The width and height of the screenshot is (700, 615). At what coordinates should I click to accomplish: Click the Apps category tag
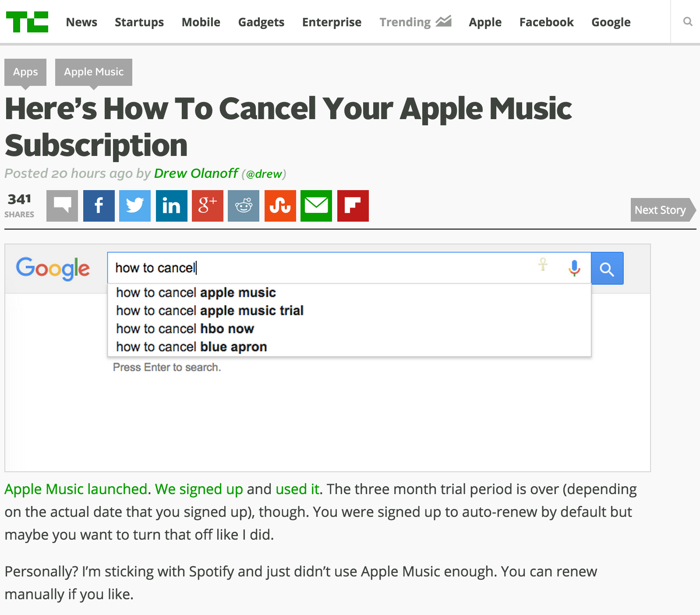coord(25,72)
